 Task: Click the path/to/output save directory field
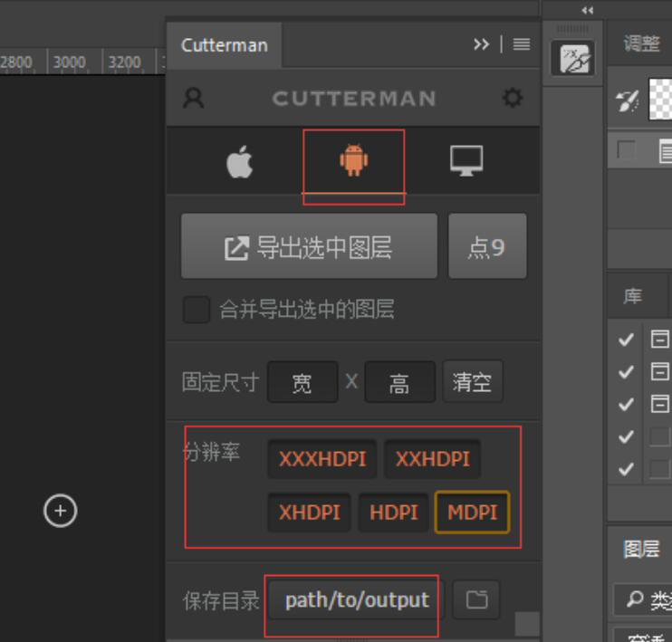coord(357,600)
